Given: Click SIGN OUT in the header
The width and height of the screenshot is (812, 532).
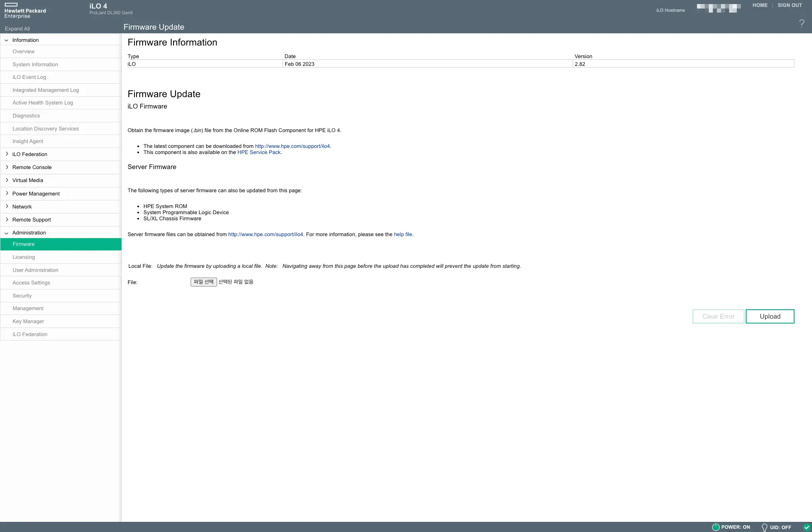Looking at the screenshot, I should [x=790, y=5].
